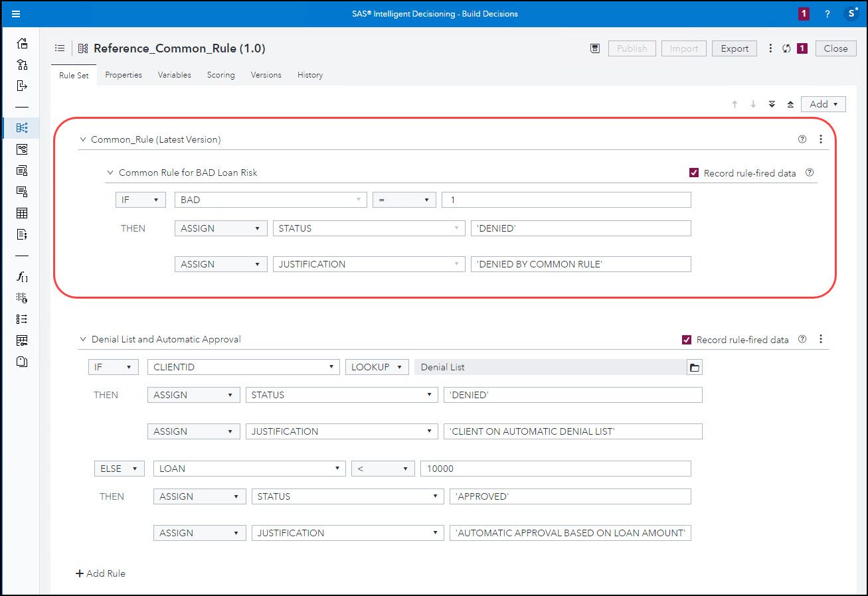The image size is (868, 596).
Task: Open the kebab menu beside Export button
Action: (770, 48)
